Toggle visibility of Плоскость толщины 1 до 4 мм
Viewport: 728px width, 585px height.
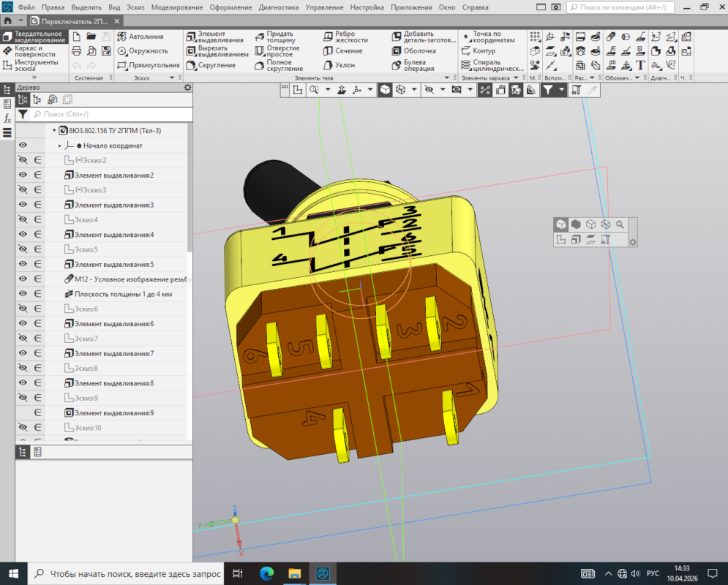click(23, 294)
